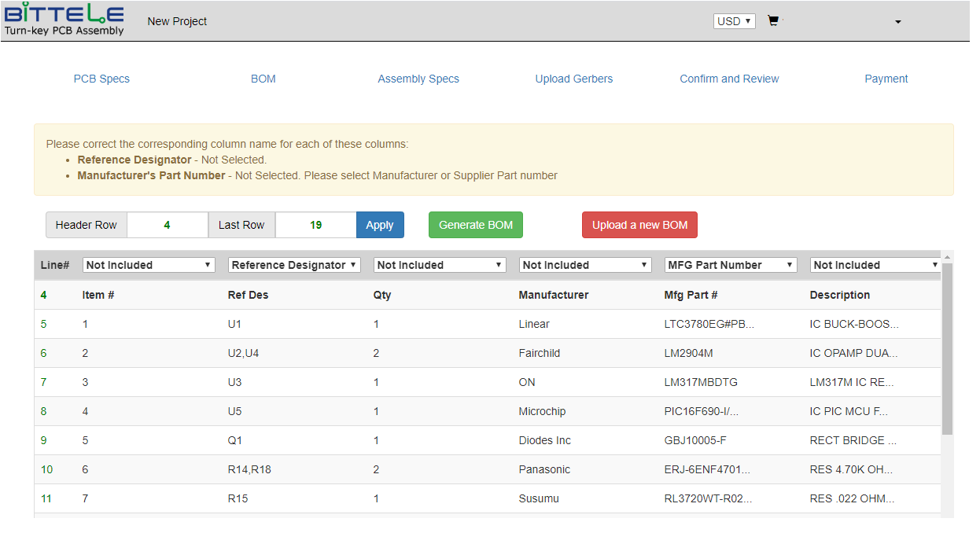This screenshot has width=980, height=544.
Task: Click the 'U2,U4' reference designator cell
Action: [x=243, y=353]
